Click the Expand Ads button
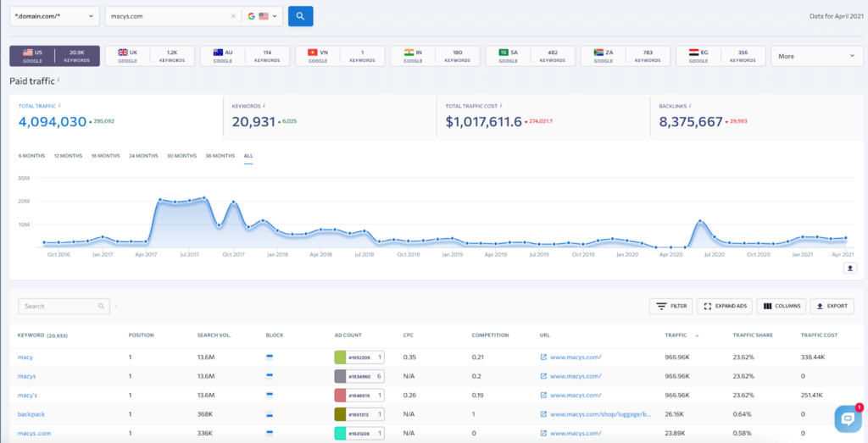 click(x=725, y=306)
